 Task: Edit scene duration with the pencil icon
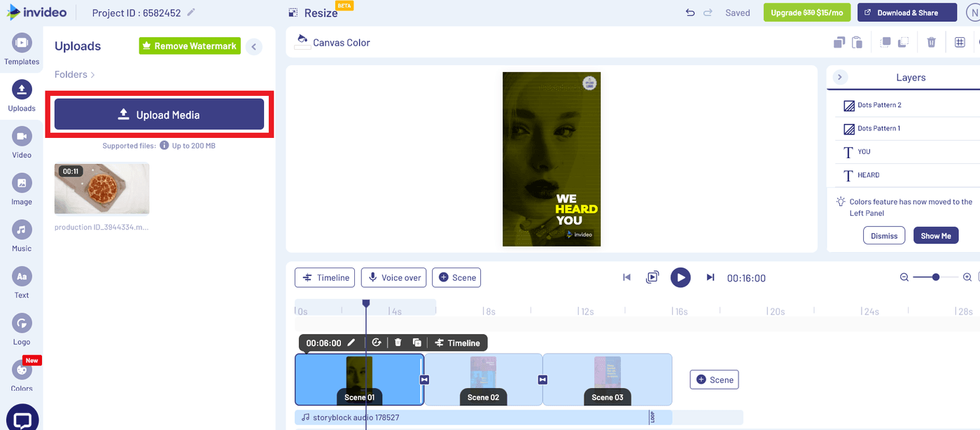tap(351, 342)
